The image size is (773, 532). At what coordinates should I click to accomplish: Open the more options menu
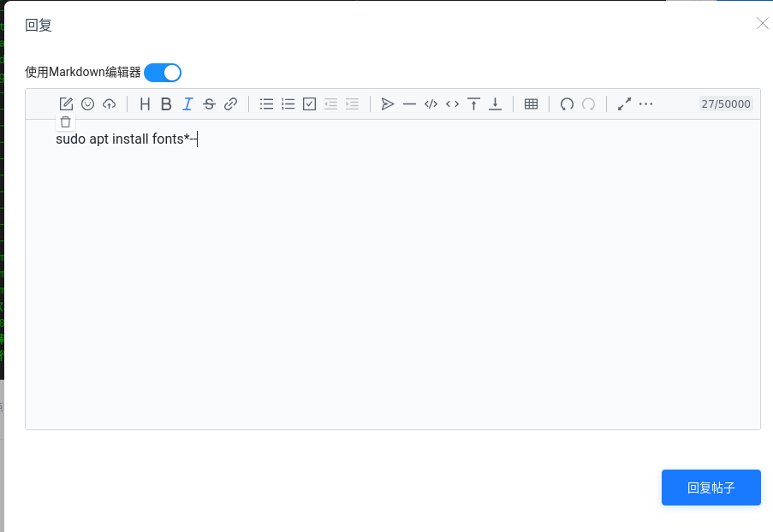pyautogui.click(x=645, y=104)
